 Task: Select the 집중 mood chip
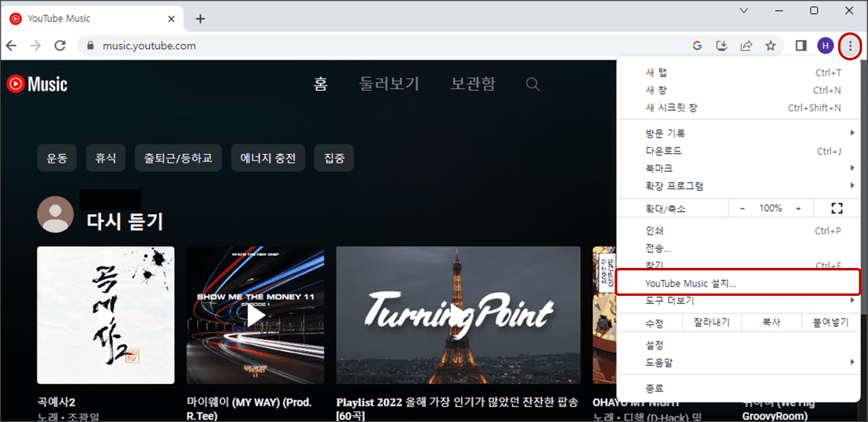click(334, 158)
